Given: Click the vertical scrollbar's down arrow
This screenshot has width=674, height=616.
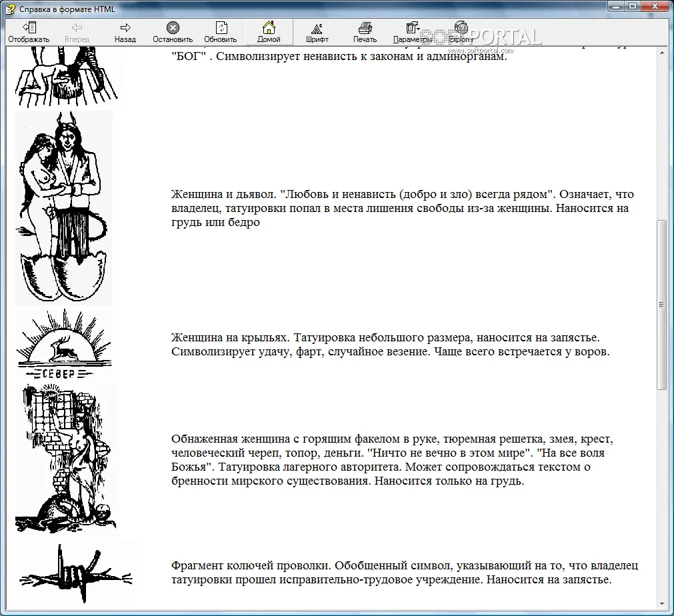Looking at the screenshot, I should coord(662,604).
